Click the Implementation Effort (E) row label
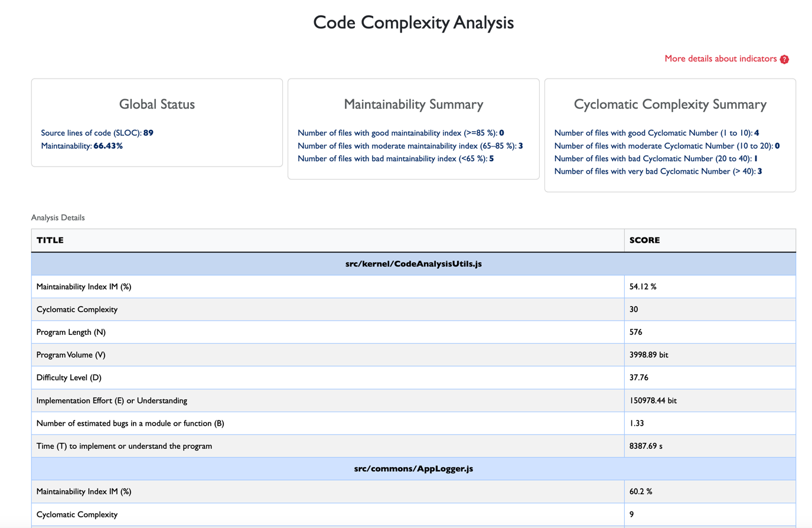The height and width of the screenshot is (528, 812). (x=112, y=400)
